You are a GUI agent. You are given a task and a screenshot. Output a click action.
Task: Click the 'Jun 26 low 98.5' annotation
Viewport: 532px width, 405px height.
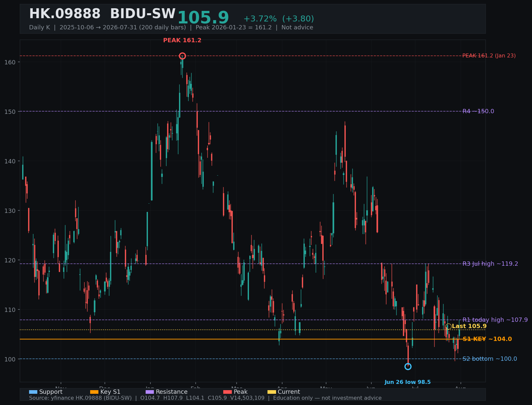[x=408, y=382]
